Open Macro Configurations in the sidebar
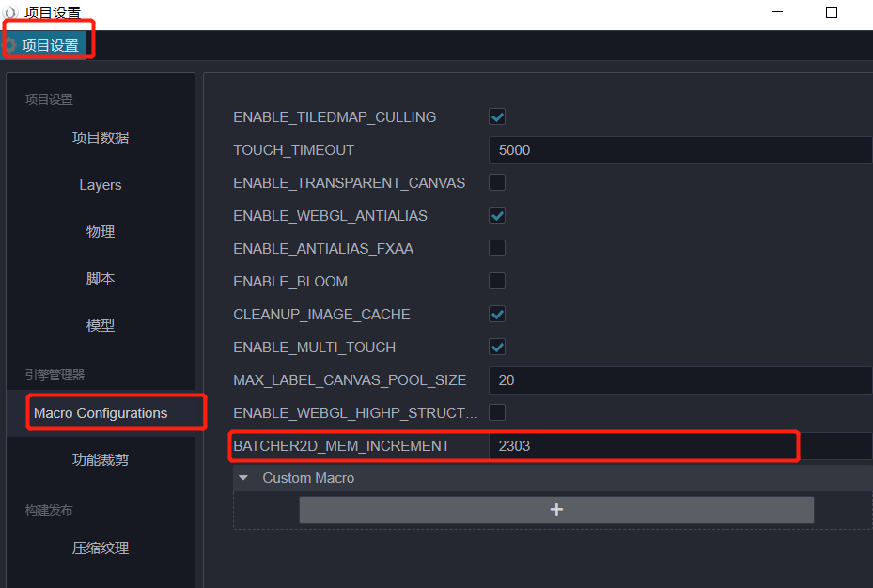Viewport: 873px width, 588px height. pos(101,413)
